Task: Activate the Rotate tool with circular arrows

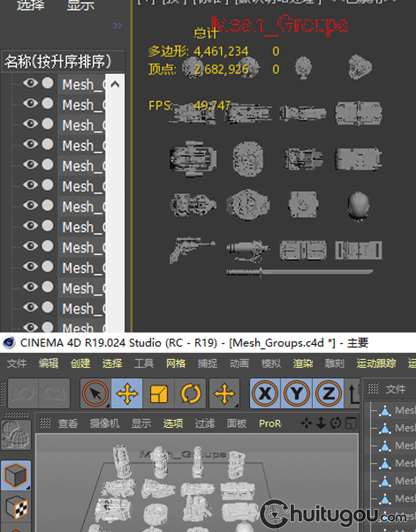Action: pyautogui.click(x=190, y=393)
